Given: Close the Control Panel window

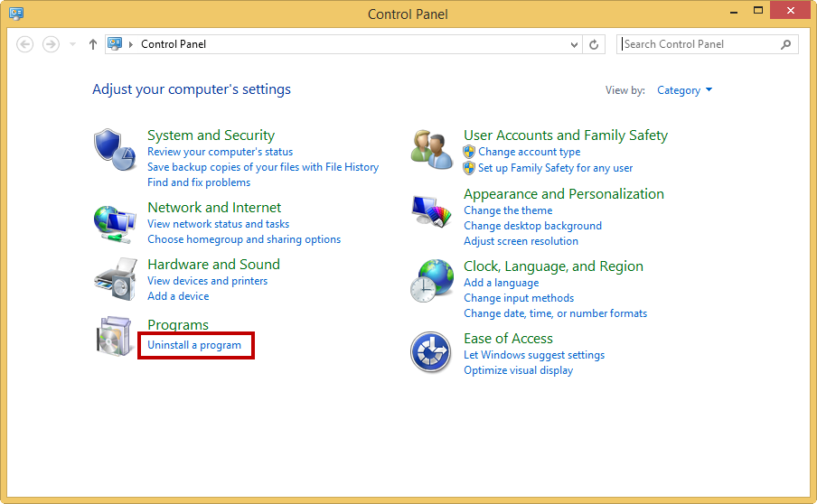Looking at the screenshot, I should point(791,11).
